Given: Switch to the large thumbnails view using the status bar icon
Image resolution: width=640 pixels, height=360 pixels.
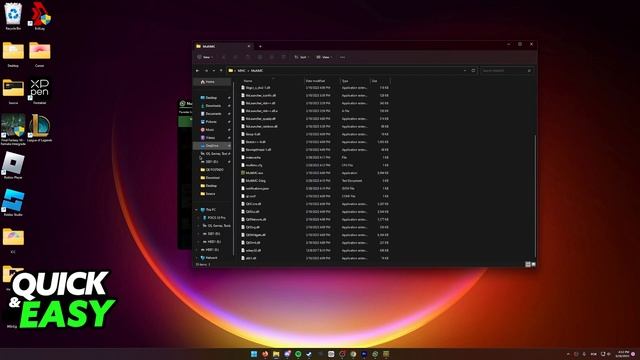Looking at the screenshot, I should coord(533,264).
